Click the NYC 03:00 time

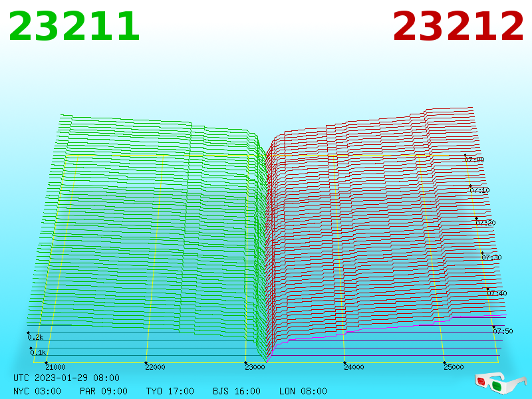pyautogui.click(x=37, y=391)
